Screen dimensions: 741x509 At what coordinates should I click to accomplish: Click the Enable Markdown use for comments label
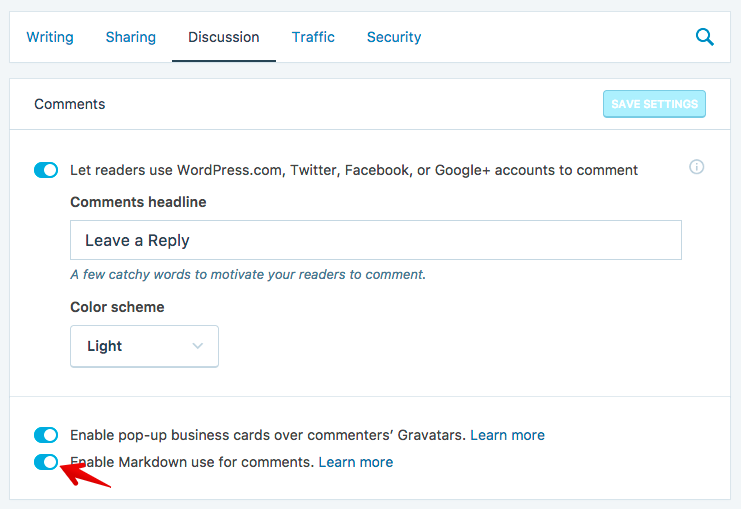click(192, 462)
